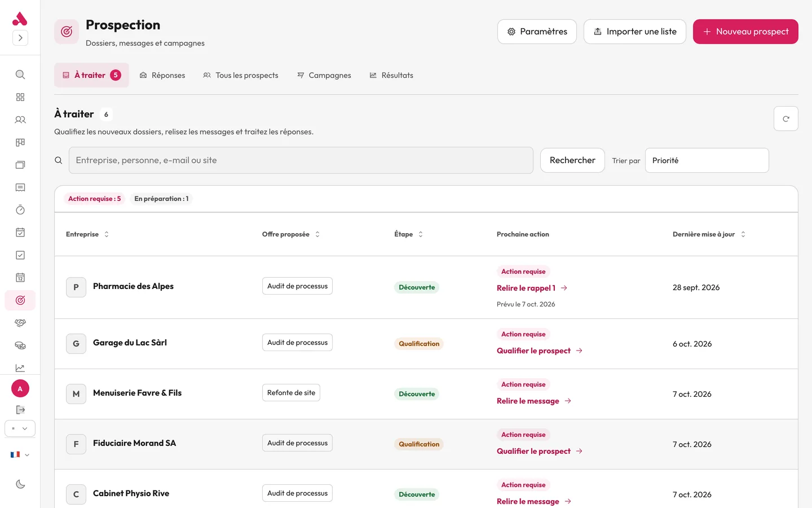Click the search magnifier icon beside the field
The image size is (812, 508).
[58, 160]
